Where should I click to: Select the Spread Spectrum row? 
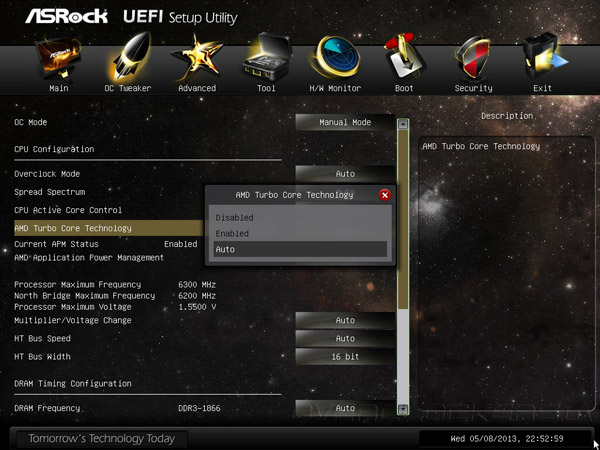[50, 192]
